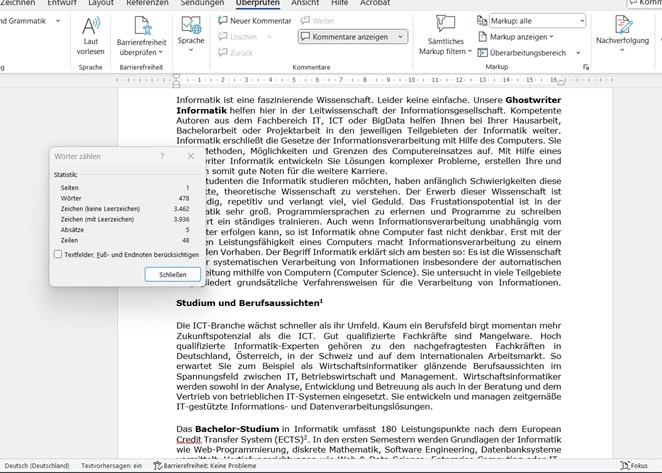662x473 pixels.
Task: Expand the Markup anzeigen dropdown
Action: tap(551, 37)
